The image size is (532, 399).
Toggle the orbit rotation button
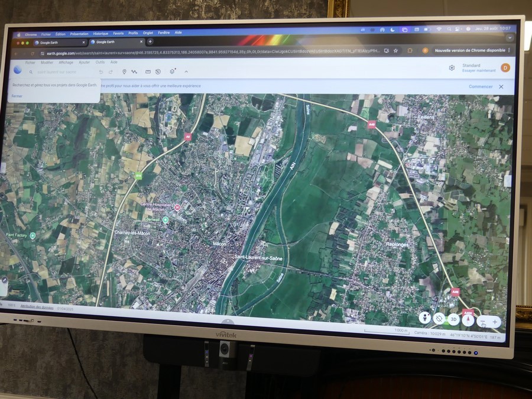(x=439, y=319)
